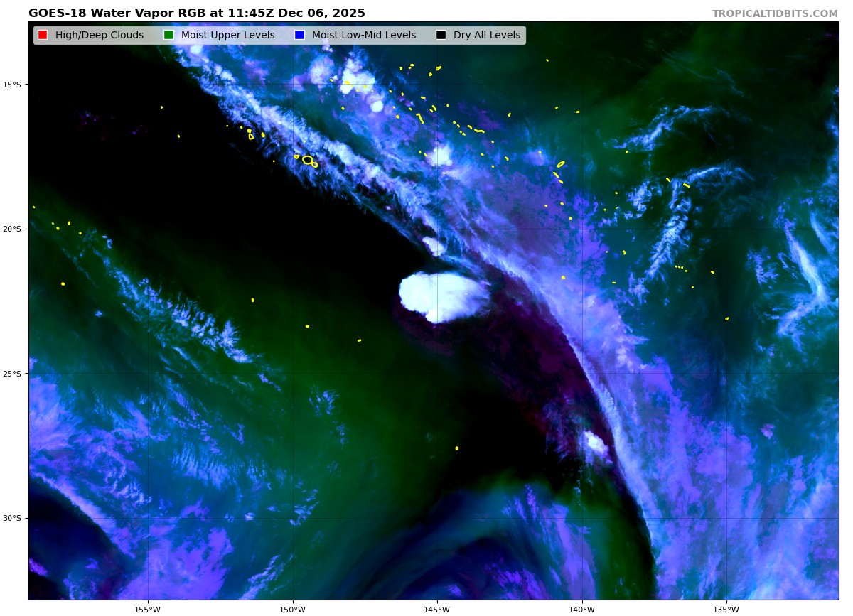Click the red High/Deep Clouds legend swatch
This screenshot has height=616, width=853.
pos(43,36)
